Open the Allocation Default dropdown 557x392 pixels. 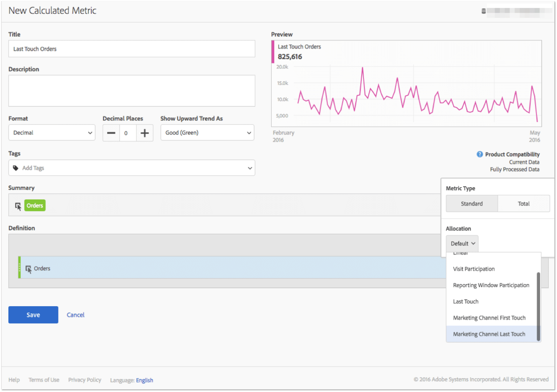click(x=462, y=243)
